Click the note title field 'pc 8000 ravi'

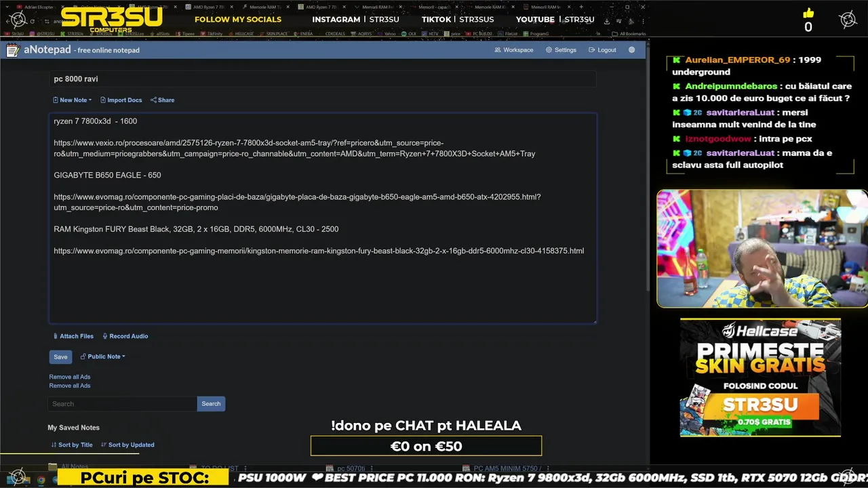322,79
